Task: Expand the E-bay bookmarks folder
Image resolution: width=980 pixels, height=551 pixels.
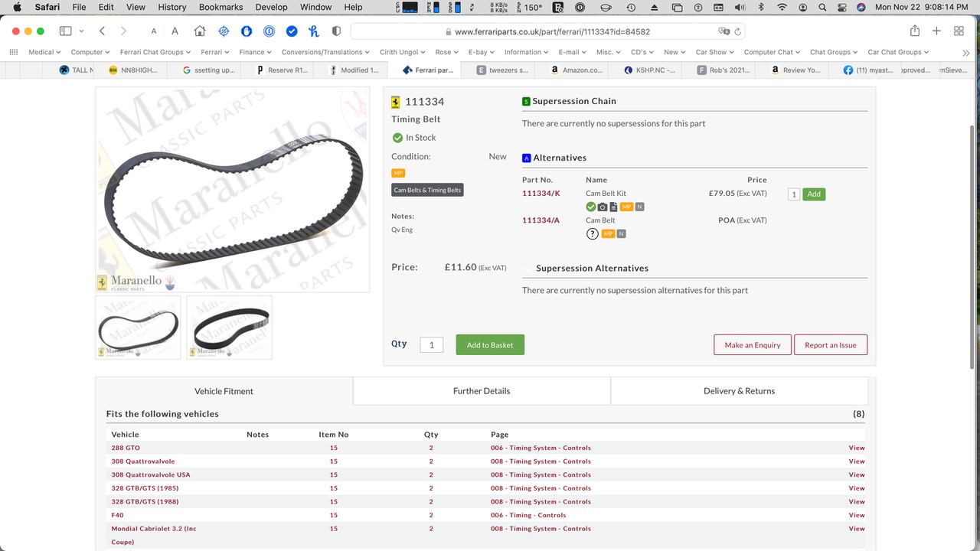Action: pyautogui.click(x=481, y=52)
